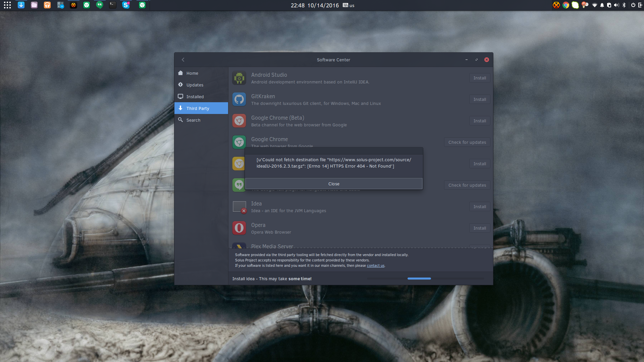Click the Opera app icon
Image resolution: width=644 pixels, height=362 pixels.
(239, 228)
